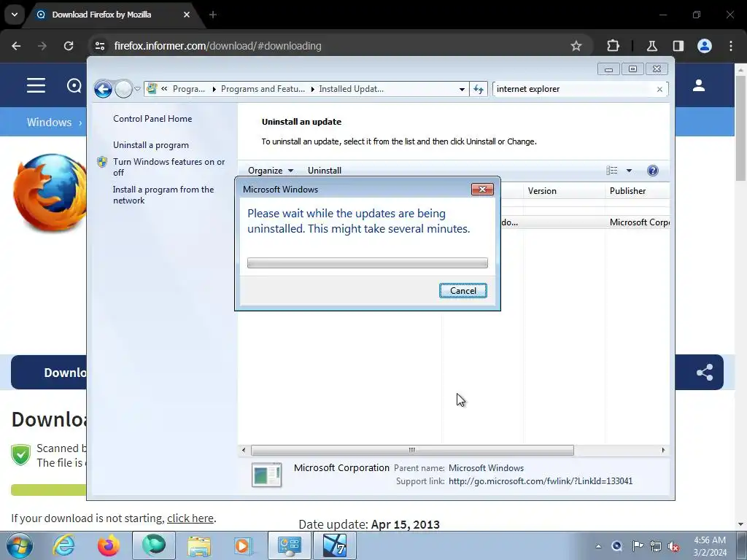Click the muted volume tray icon
Viewport: 747px width, 560px height.
point(673,546)
